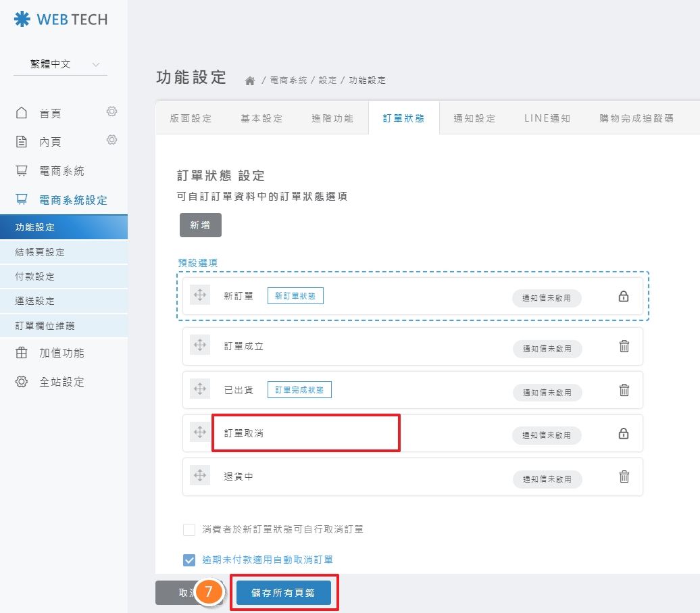The image size is (700, 613).
Task: Expand the 加值功能 sidebar section
Action: point(61,353)
